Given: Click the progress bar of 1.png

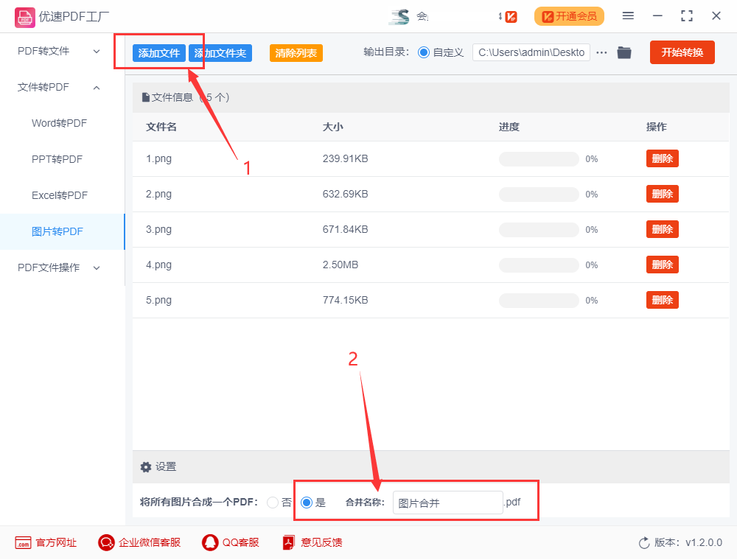Looking at the screenshot, I should [539, 159].
